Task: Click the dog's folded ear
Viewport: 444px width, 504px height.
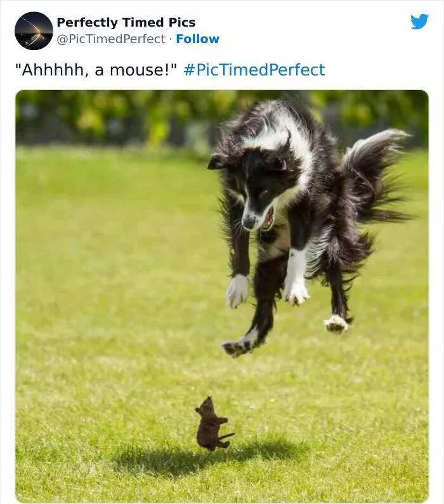Action: point(217,162)
